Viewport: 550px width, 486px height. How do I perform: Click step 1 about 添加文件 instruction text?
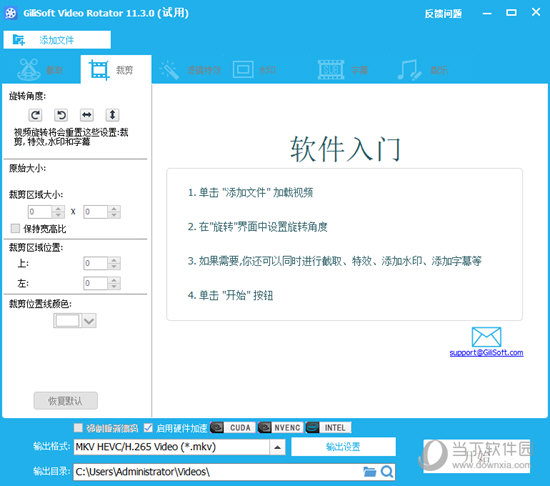point(250,193)
